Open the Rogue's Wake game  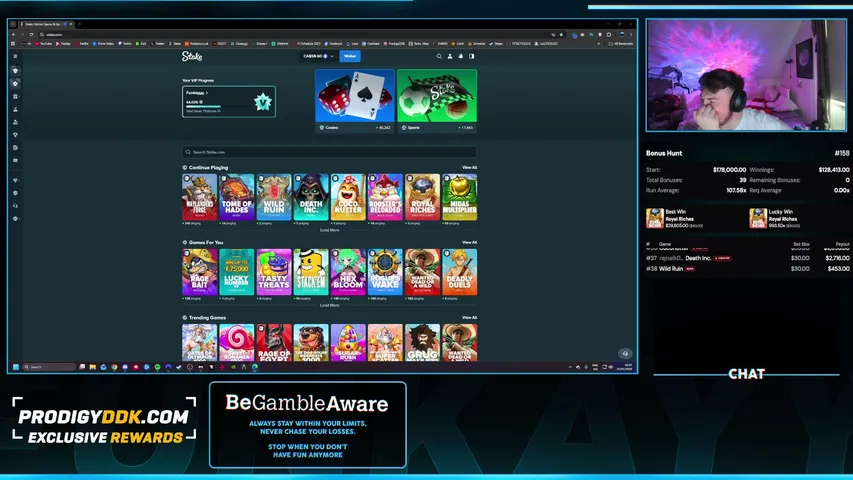(x=385, y=272)
